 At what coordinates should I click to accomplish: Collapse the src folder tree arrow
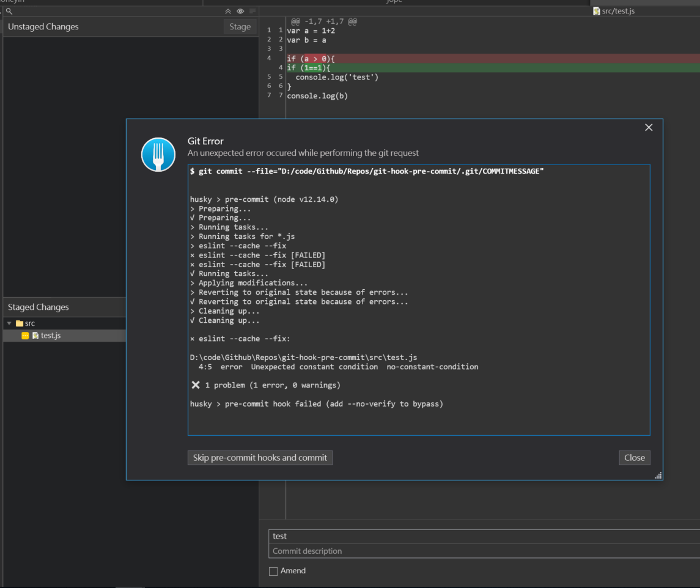(9, 323)
